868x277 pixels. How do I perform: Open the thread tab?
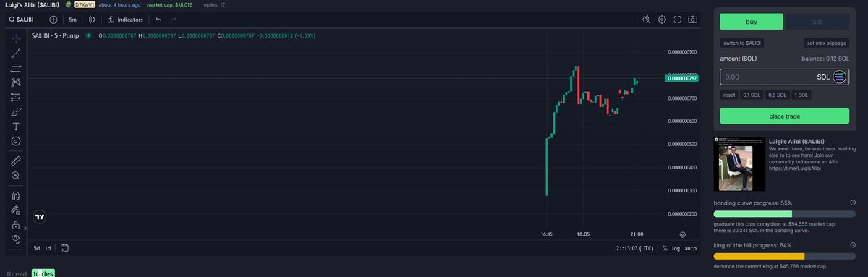tap(17, 273)
